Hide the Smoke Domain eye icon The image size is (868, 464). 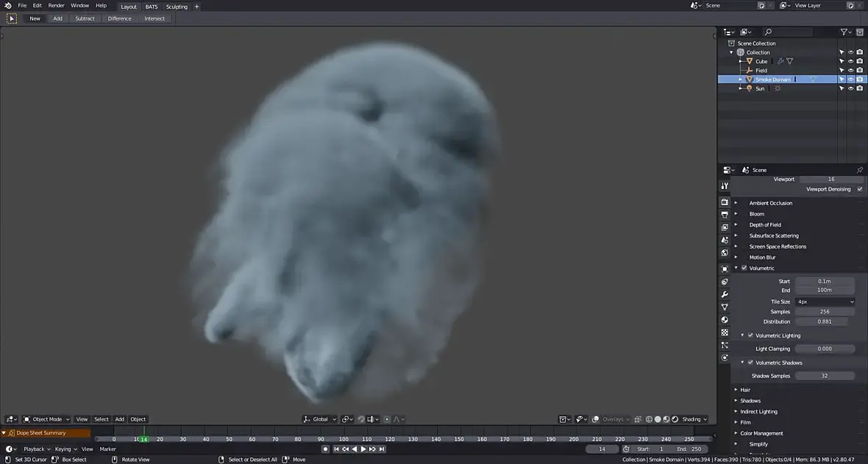tap(851, 79)
